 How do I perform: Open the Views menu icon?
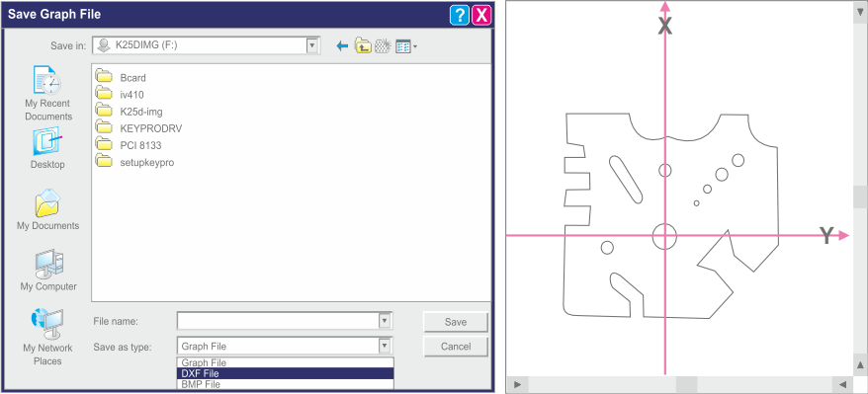[405, 46]
